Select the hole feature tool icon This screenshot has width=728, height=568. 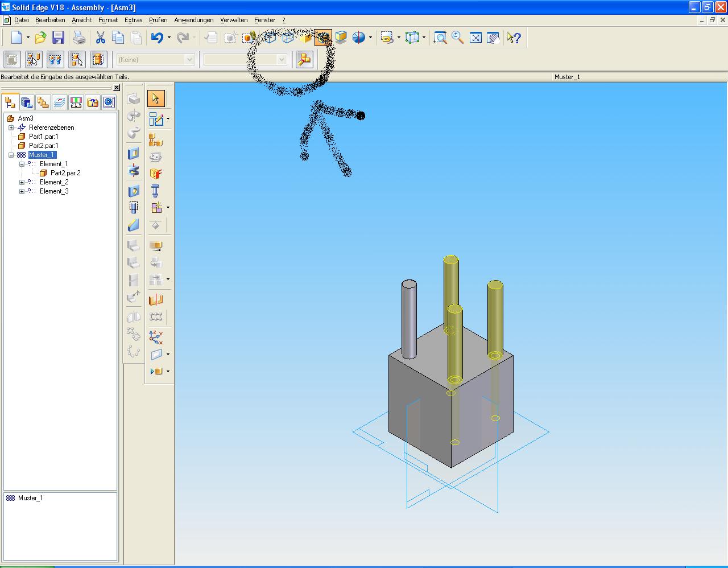134,191
